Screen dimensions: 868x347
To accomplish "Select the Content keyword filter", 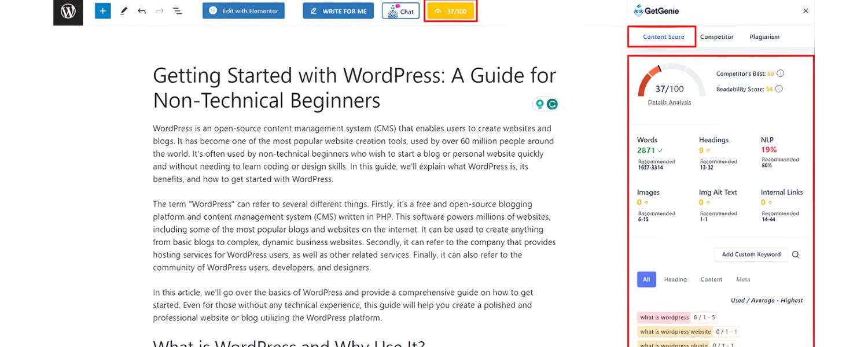I will pyautogui.click(x=711, y=279).
